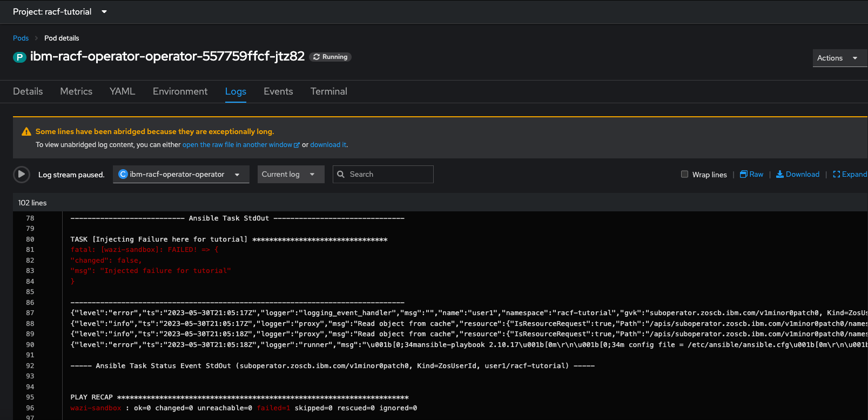868x420 pixels.
Task: Switch to the Metrics tab
Action: click(x=76, y=91)
